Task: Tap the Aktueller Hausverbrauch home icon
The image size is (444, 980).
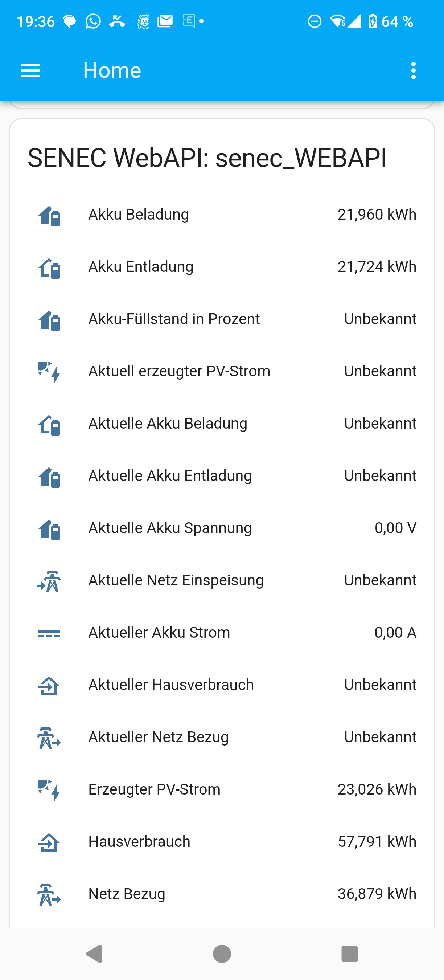Action: tap(49, 686)
